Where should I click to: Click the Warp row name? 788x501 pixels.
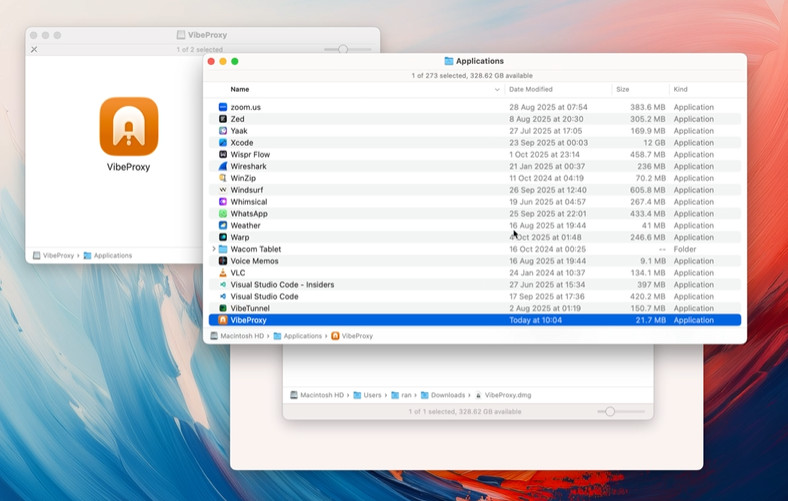click(x=240, y=237)
